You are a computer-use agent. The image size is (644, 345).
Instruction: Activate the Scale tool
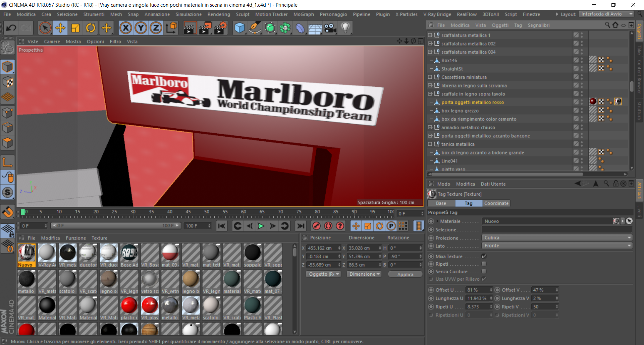point(75,28)
